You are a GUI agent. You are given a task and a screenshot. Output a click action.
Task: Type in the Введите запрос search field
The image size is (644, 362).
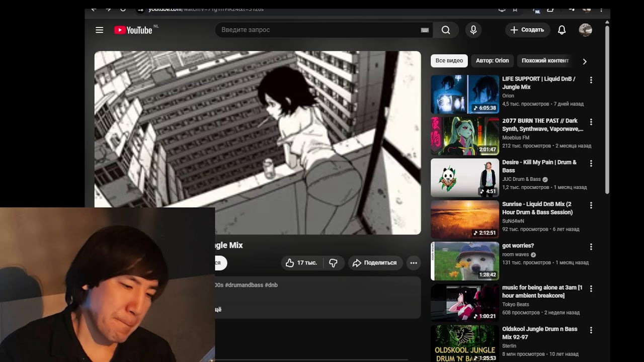(317, 30)
